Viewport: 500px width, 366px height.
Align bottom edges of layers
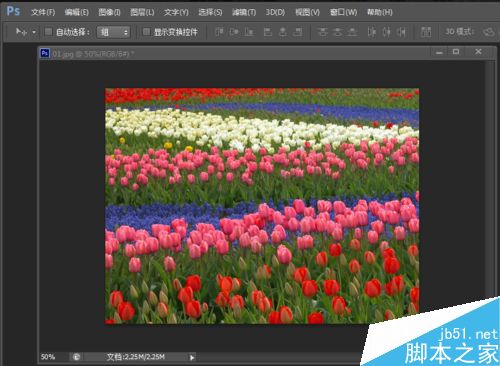[249, 32]
